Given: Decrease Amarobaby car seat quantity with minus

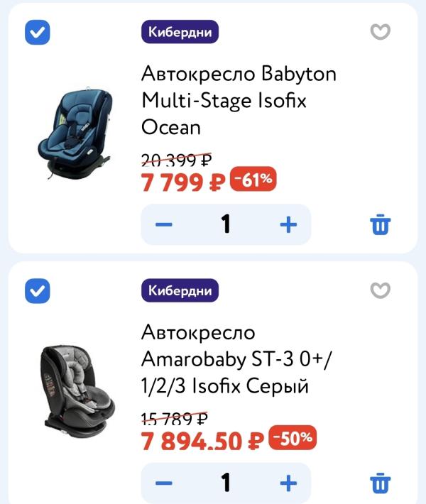Looking at the screenshot, I should point(163,483).
